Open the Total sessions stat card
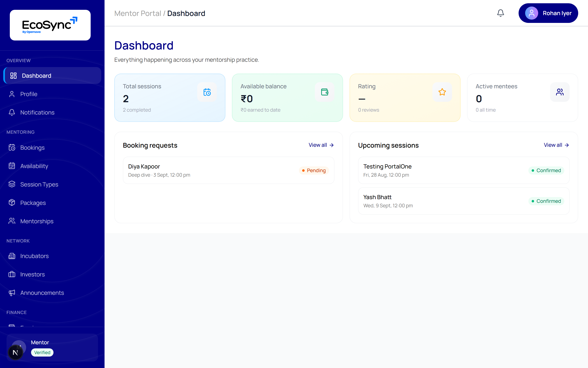The image size is (588, 368). [170, 98]
